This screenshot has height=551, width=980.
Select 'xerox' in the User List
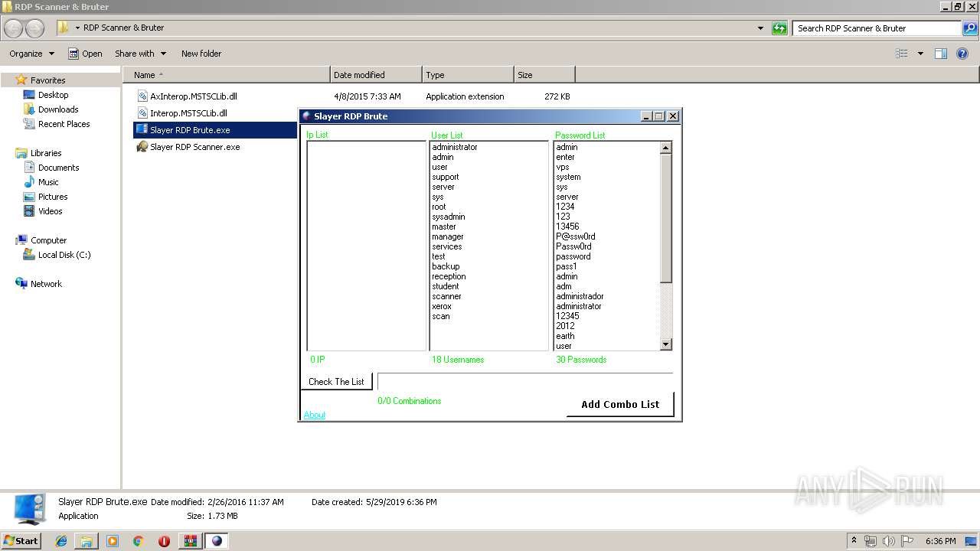(442, 306)
